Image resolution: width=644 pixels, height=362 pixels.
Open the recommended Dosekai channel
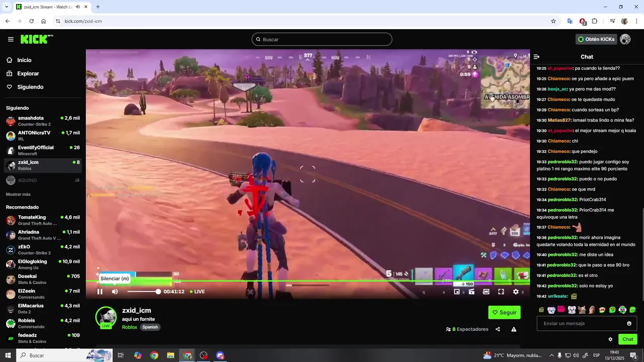[x=43, y=279]
